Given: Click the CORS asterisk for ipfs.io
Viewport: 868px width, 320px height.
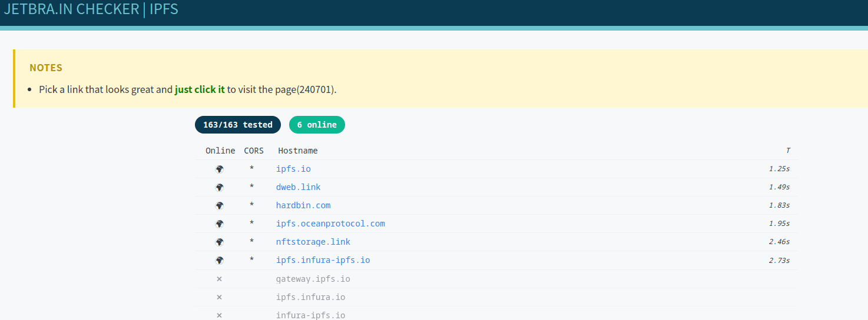Looking at the screenshot, I should (251, 169).
